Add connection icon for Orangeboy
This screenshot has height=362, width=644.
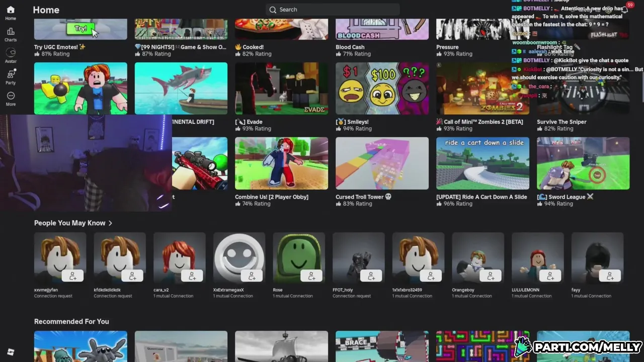(x=491, y=276)
